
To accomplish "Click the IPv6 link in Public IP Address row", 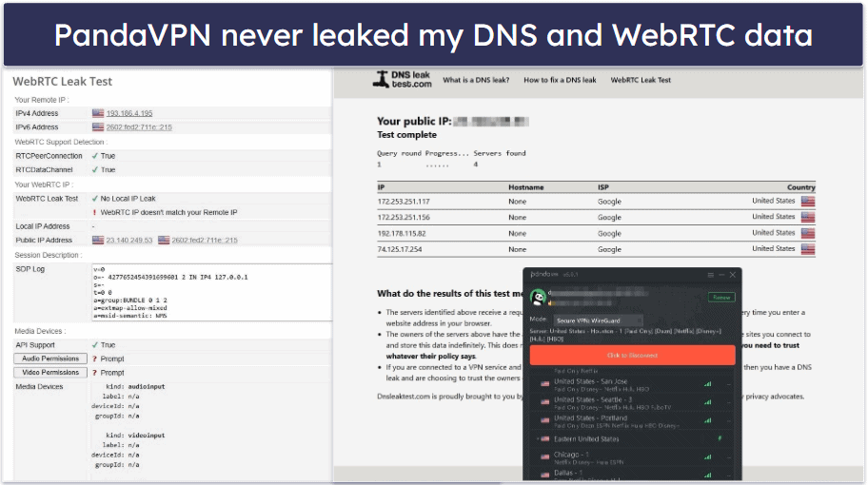I will 205,240.
